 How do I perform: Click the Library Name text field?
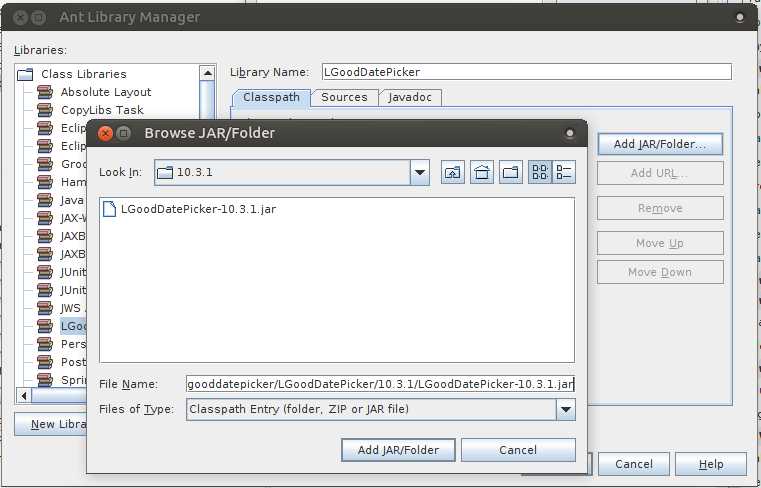[x=527, y=72]
